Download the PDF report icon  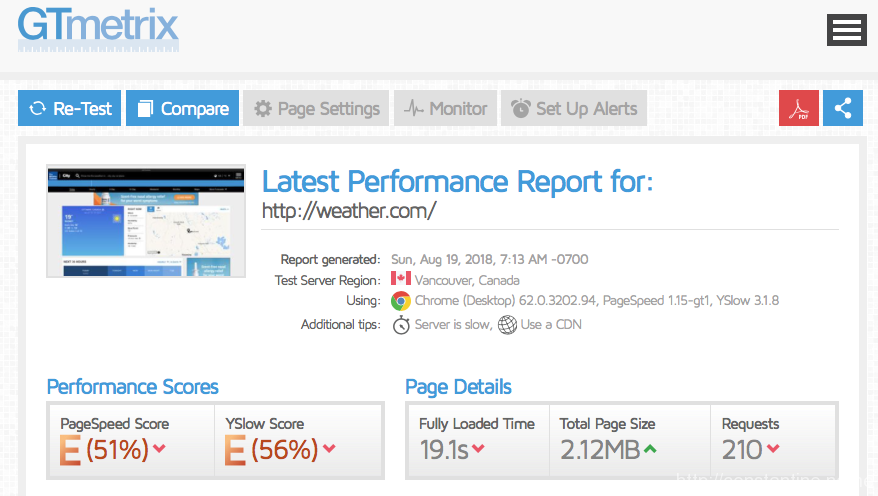tap(799, 108)
